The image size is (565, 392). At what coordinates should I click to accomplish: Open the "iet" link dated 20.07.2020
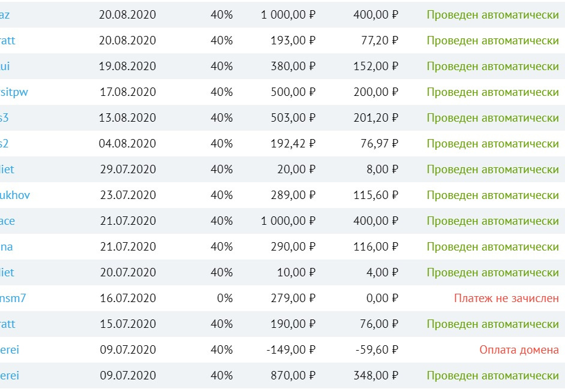[x=7, y=273]
